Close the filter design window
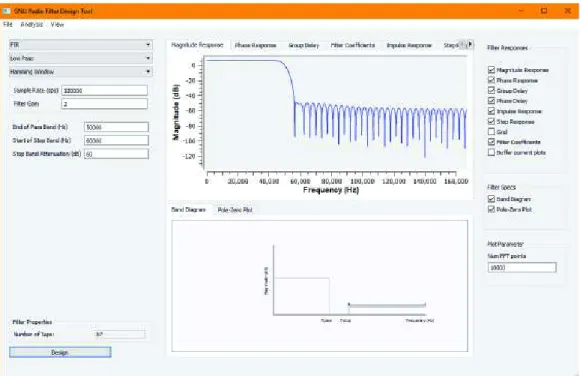Viewport: 580px width, 376px height. point(567,11)
